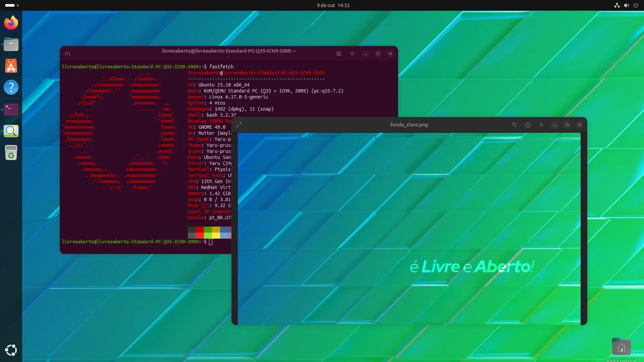The height and width of the screenshot is (362, 644).
Task: Open the clock showing 9 de out 14:53
Action: pos(333,5)
